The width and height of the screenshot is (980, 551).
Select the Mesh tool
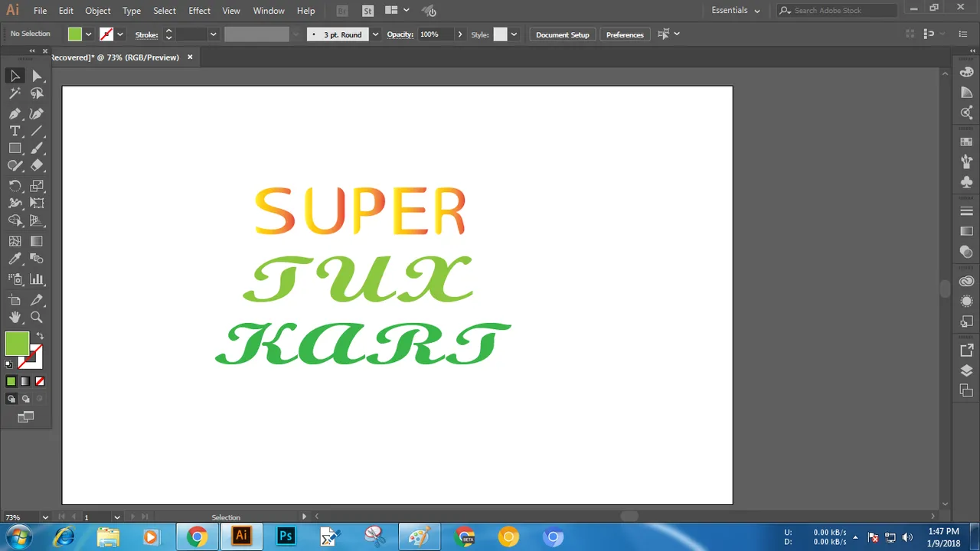(x=15, y=241)
